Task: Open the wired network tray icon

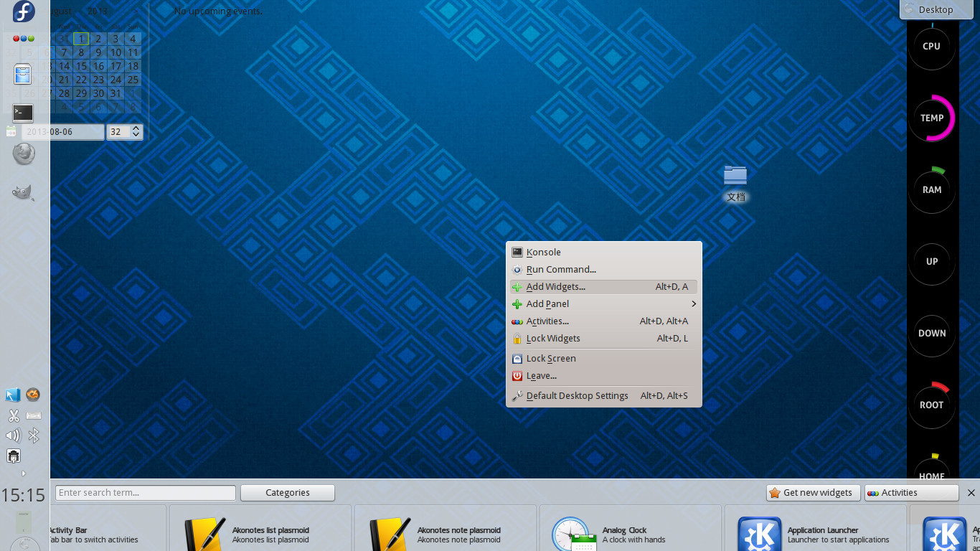Action: click(x=13, y=456)
